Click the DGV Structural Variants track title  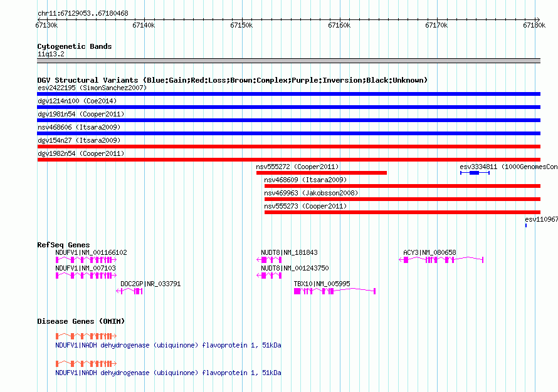click(233, 80)
